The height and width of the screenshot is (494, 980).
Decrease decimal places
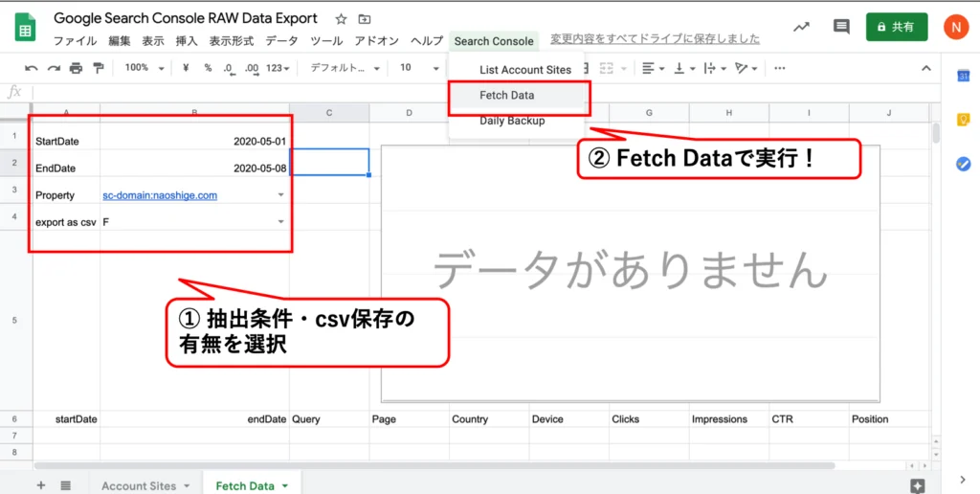(x=229, y=68)
